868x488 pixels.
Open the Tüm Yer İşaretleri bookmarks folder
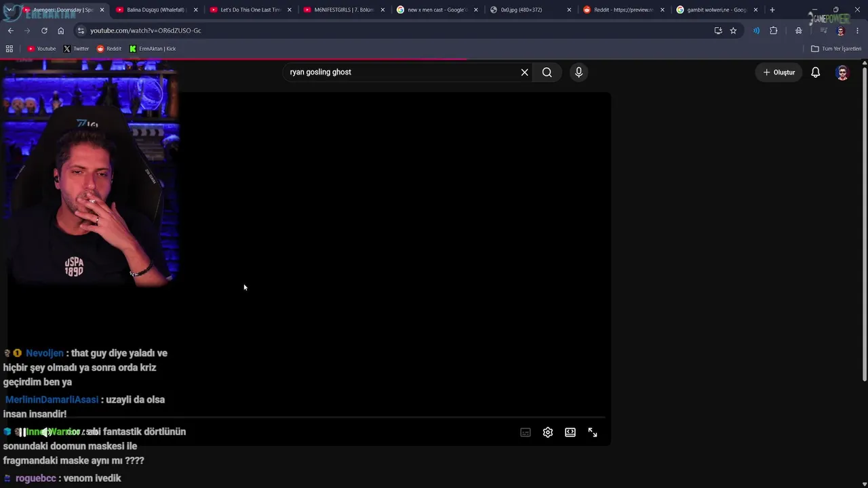coord(836,49)
